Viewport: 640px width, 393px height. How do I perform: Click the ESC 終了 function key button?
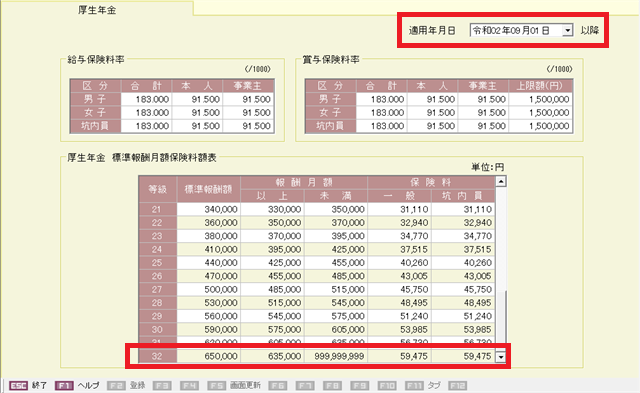click(x=29, y=386)
